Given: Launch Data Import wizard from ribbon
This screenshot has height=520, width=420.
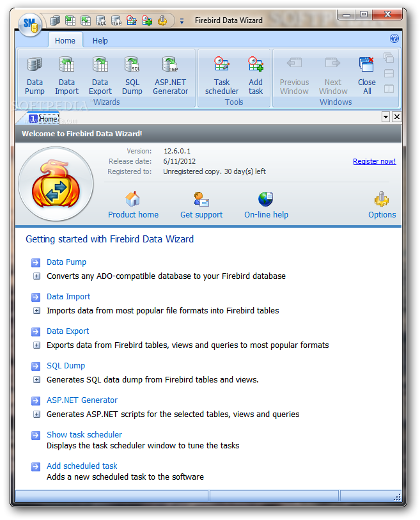Looking at the screenshot, I should [66, 76].
